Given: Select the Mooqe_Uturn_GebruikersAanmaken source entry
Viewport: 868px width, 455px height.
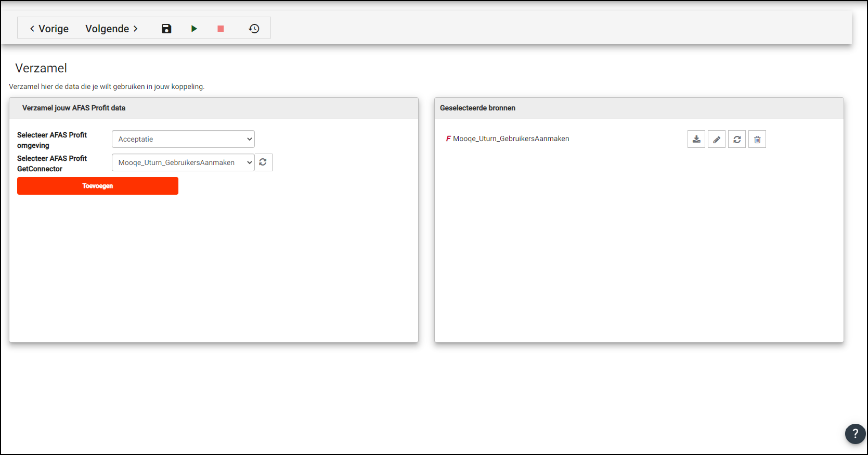Looking at the screenshot, I should click(x=511, y=139).
